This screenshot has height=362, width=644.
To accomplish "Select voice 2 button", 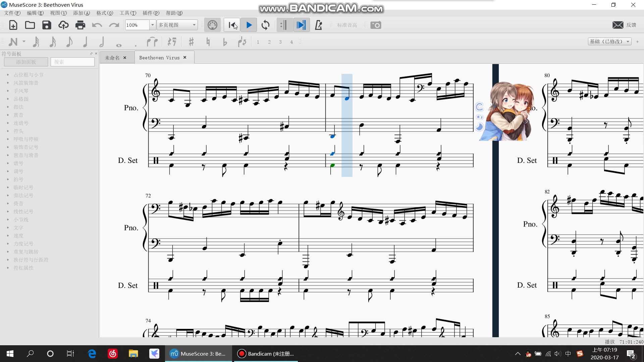I will [269, 42].
